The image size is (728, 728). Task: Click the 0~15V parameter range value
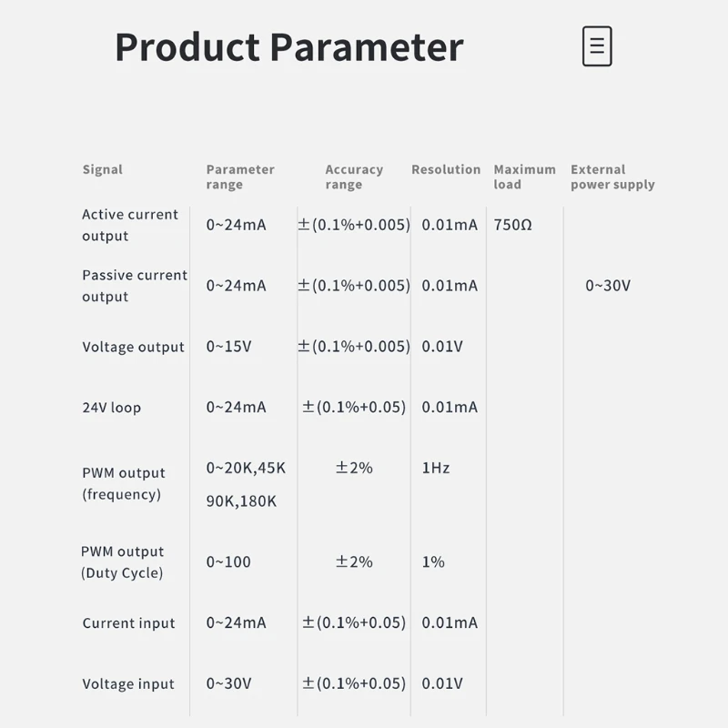tap(229, 347)
